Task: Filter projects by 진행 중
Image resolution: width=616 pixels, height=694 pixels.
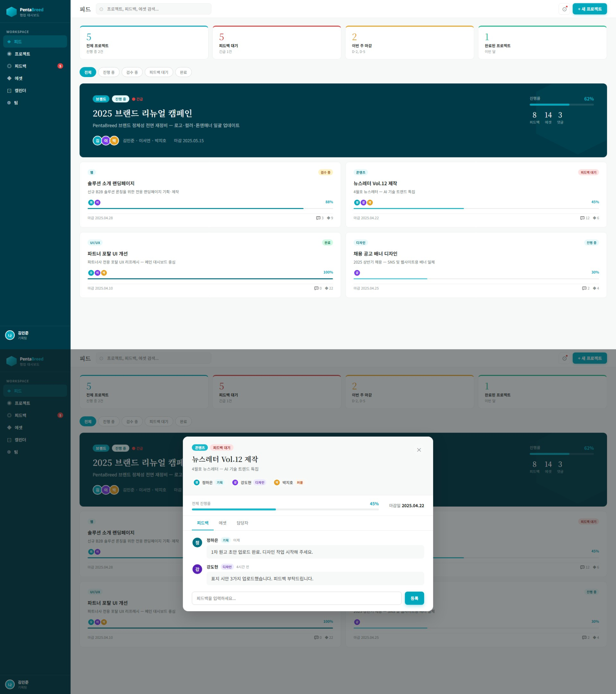Action: [x=109, y=72]
